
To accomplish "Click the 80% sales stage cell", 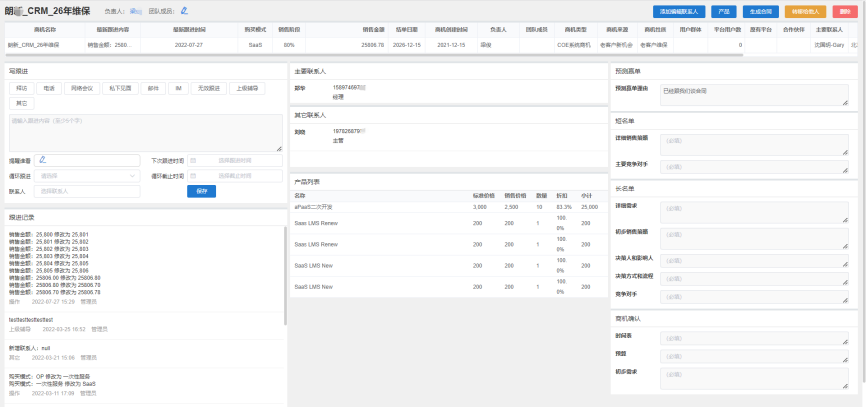I will pyautogui.click(x=289, y=45).
